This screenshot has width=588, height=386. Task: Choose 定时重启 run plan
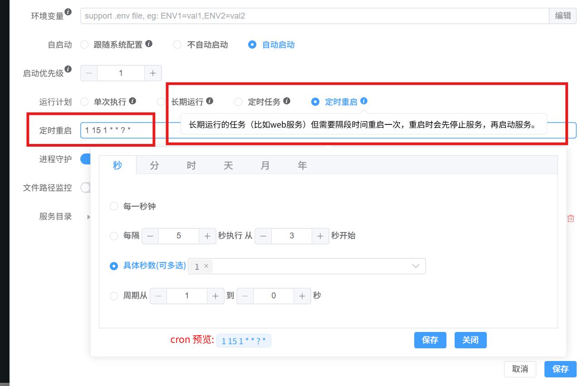tap(315, 102)
